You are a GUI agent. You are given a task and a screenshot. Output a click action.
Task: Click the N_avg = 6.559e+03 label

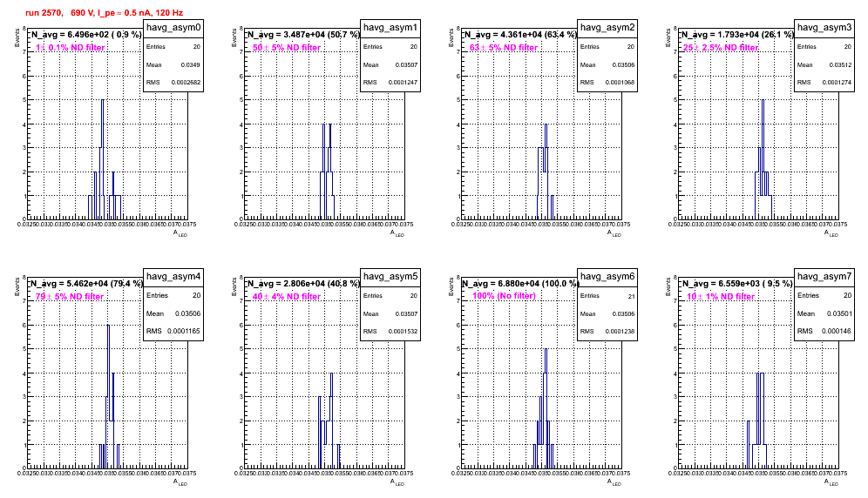tap(736, 283)
